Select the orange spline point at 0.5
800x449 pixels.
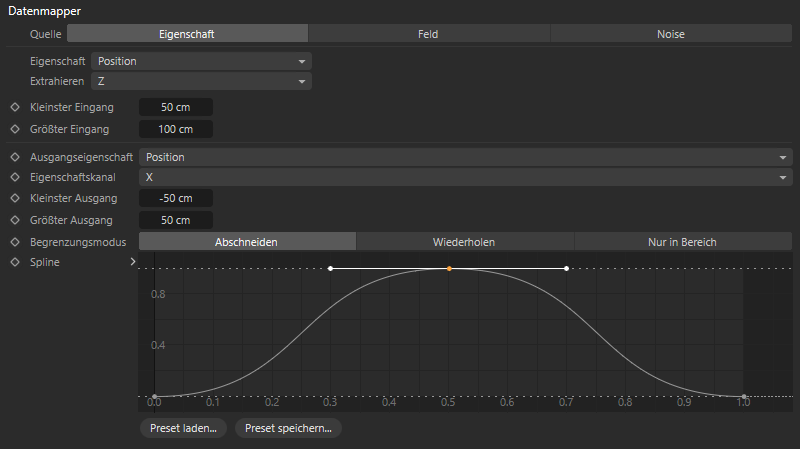click(449, 269)
